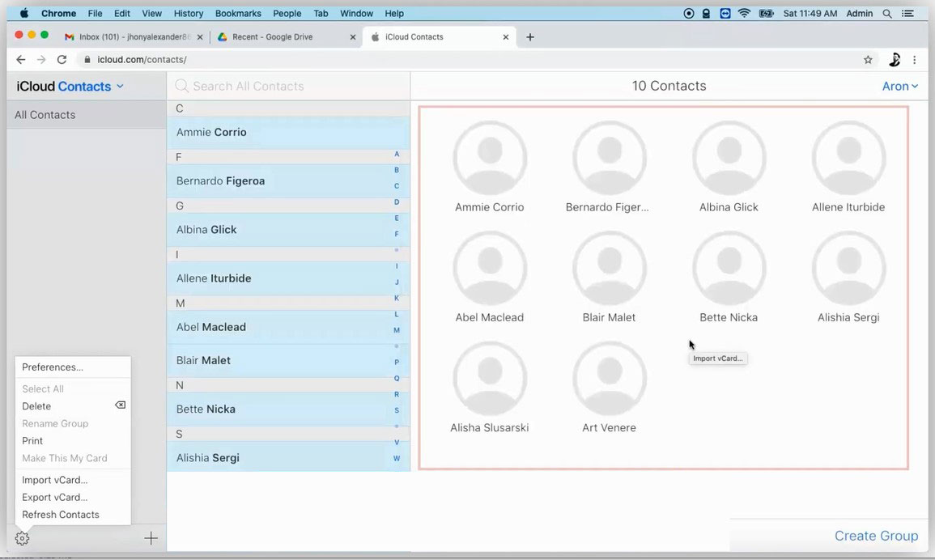Go back using the browser back arrow
The height and width of the screenshot is (560, 935).
point(20,59)
